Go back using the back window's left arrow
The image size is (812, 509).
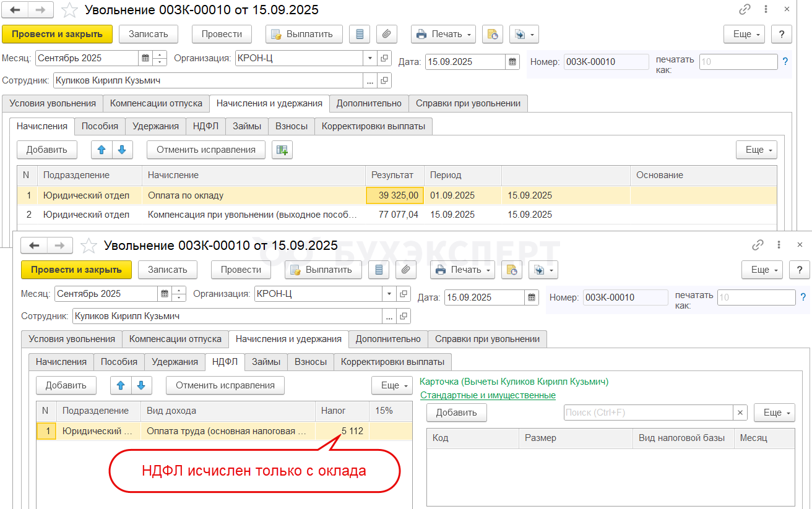15,10
